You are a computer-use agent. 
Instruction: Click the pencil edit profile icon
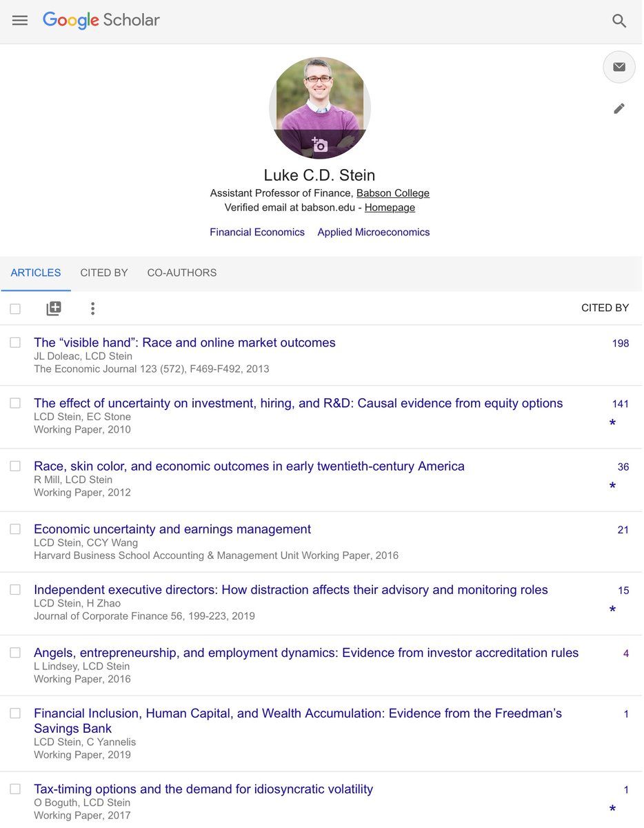click(x=619, y=108)
